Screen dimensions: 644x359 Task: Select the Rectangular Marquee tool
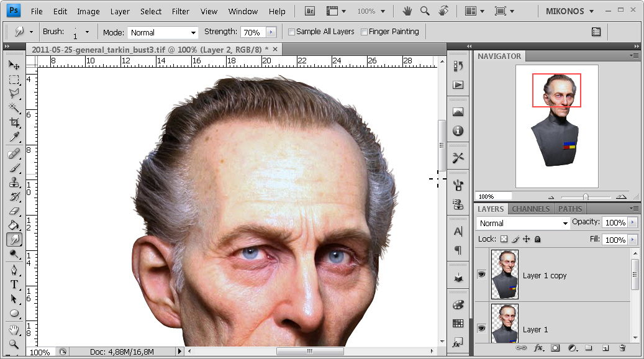click(x=14, y=80)
